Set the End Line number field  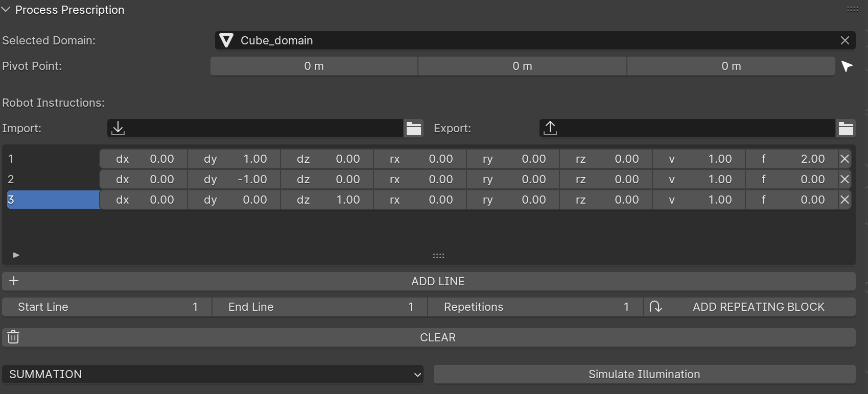tap(320, 307)
